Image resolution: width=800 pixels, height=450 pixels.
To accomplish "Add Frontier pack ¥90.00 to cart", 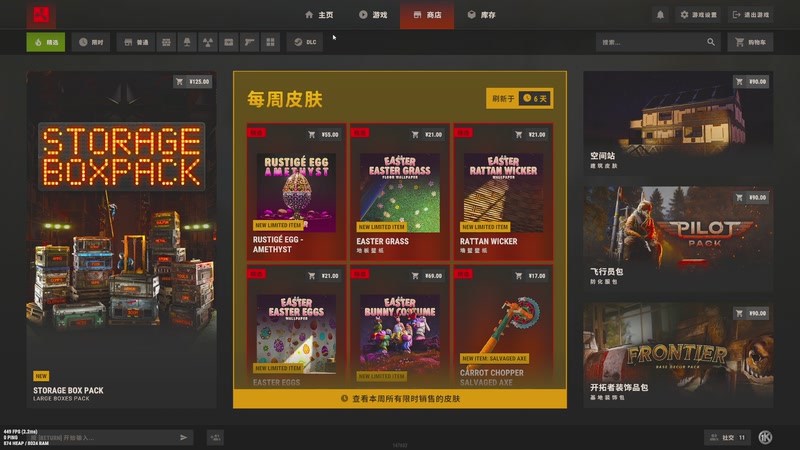I will click(x=751, y=313).
